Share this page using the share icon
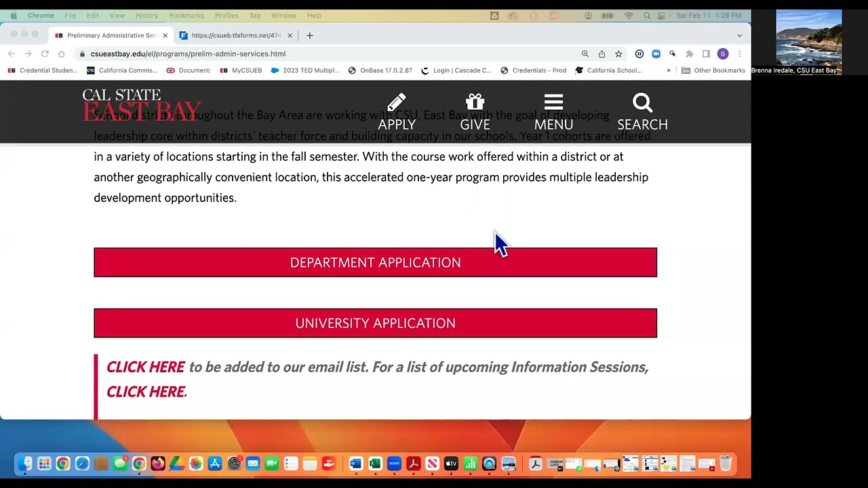Screen dimensions: 868x488 (x=601, y=54)
